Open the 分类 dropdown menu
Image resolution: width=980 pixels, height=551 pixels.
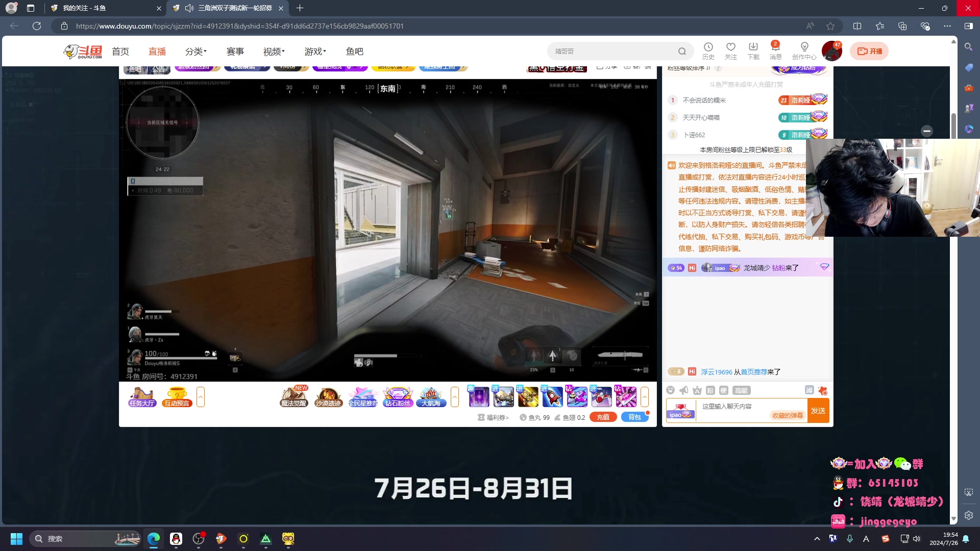tap(195, 52)
